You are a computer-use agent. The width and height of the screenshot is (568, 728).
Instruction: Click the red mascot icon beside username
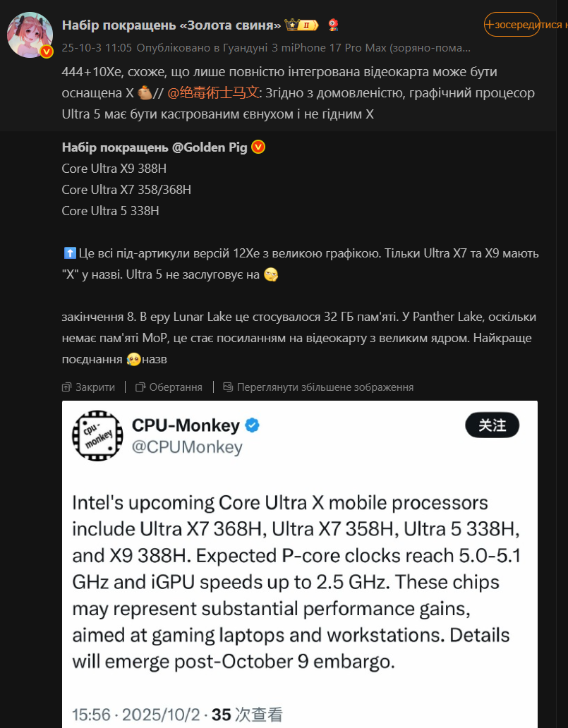[333, 26]
